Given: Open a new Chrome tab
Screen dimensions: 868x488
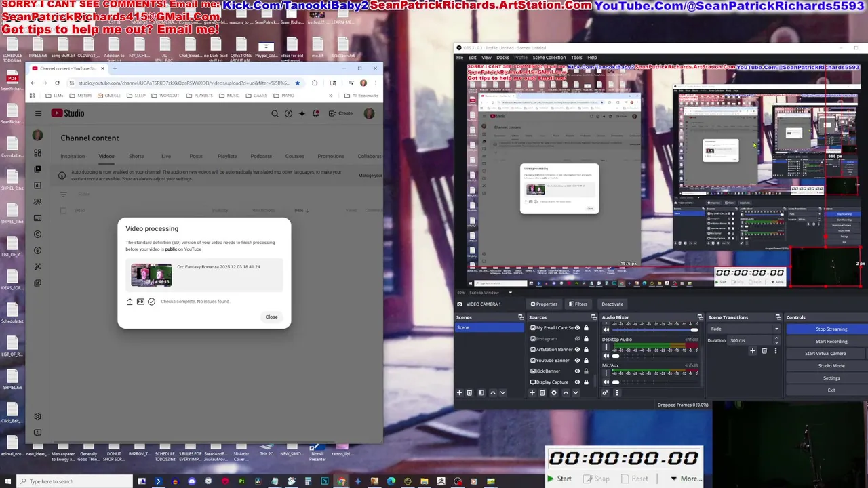Looking at the screenshot, I should pyautogui.click(x=115, y=68).
